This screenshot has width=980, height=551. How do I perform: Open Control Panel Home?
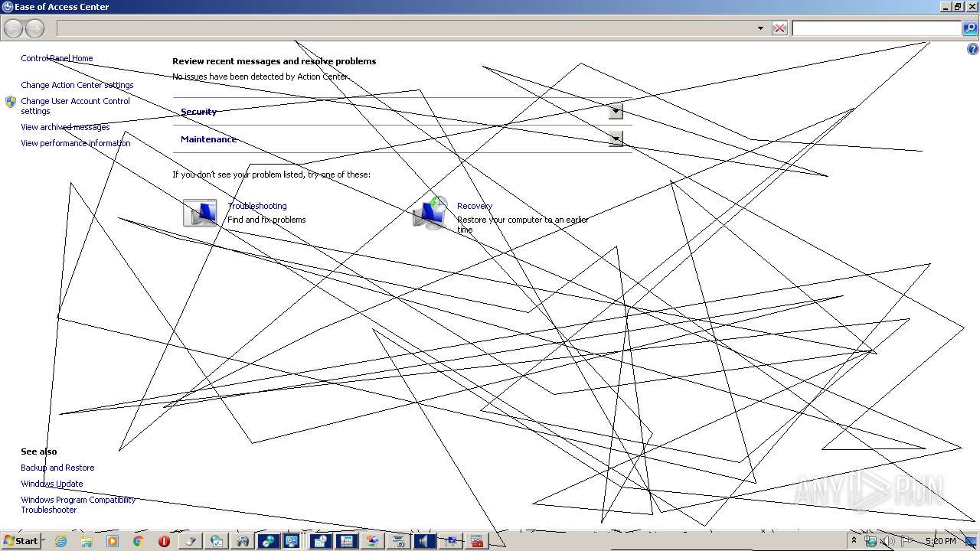tap(57, 58)
